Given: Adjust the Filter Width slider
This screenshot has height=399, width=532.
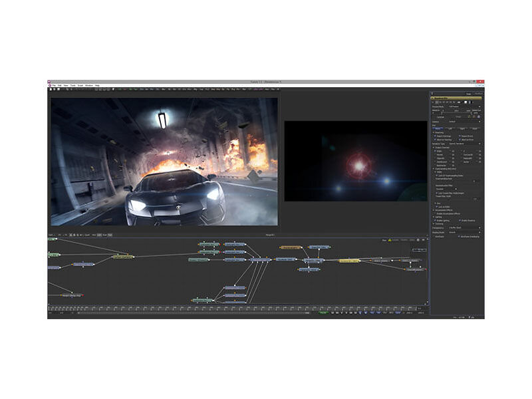Looking at the screenshot, I should click(454, 199).
